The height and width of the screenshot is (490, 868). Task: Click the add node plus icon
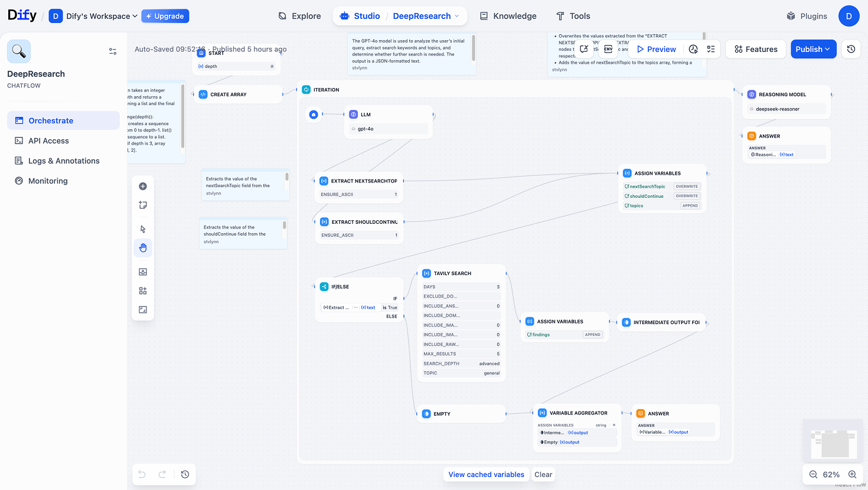143,187
